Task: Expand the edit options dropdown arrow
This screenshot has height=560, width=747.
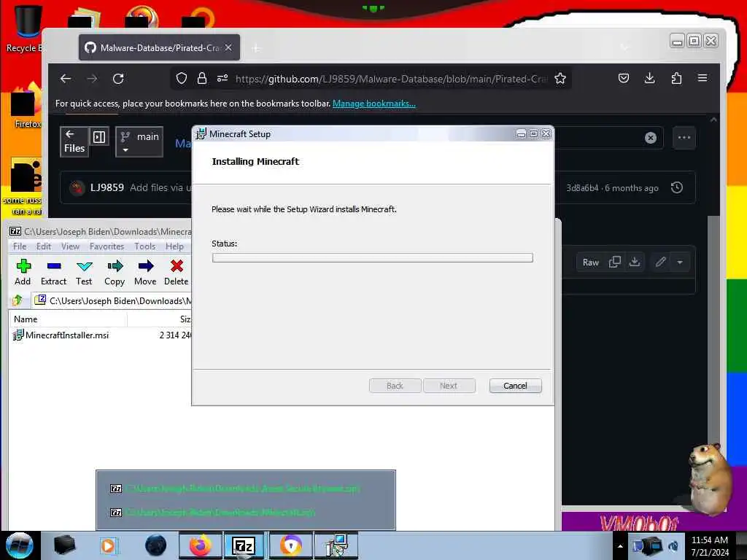Action: pyautogui.click(x=680, y=262)
